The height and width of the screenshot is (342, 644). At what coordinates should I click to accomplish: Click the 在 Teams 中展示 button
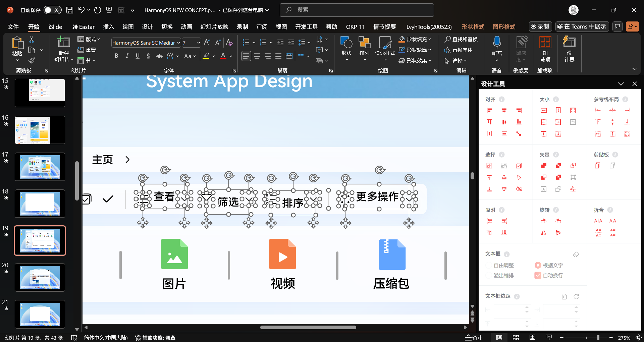tap(582, 26)
